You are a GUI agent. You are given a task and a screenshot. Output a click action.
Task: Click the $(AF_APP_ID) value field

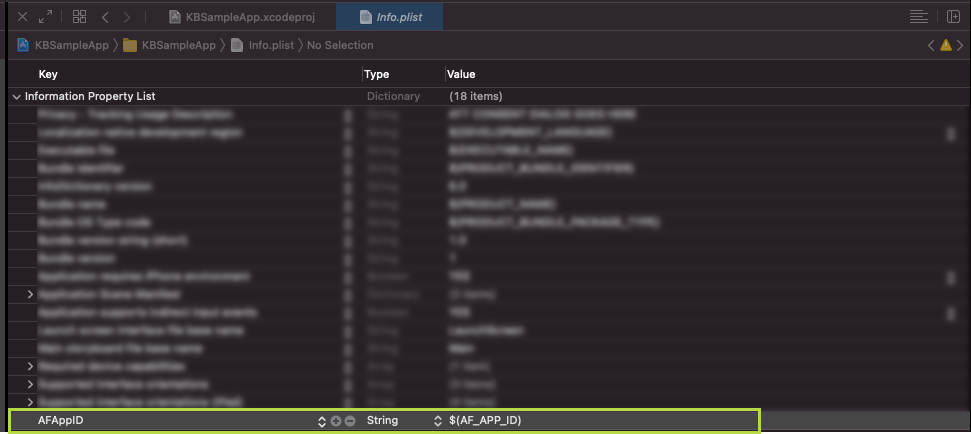[485, 421]
